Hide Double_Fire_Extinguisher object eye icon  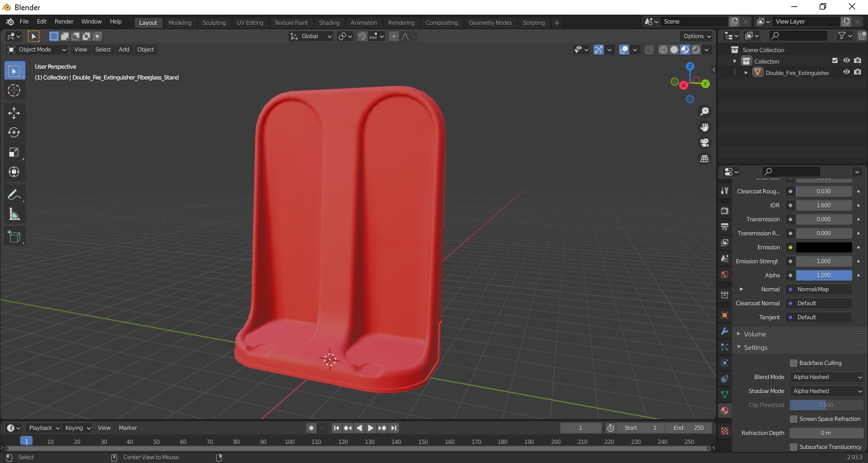846,73
